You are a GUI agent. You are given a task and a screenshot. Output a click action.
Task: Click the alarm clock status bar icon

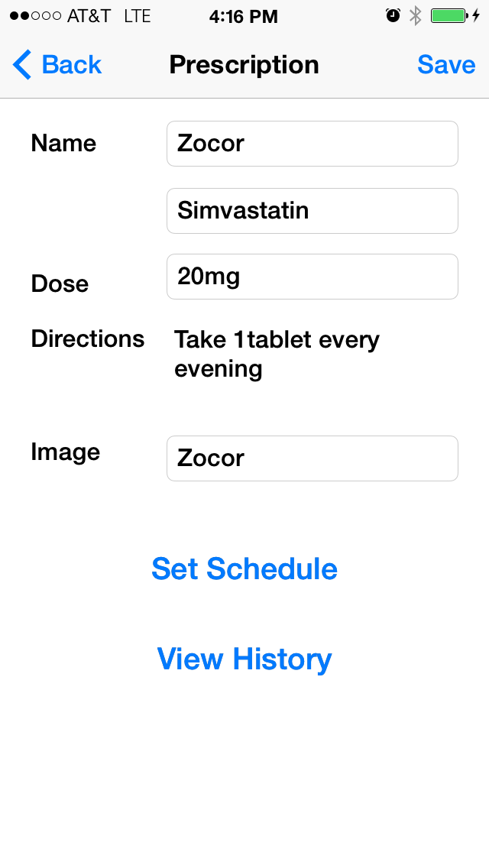point(392,15)
